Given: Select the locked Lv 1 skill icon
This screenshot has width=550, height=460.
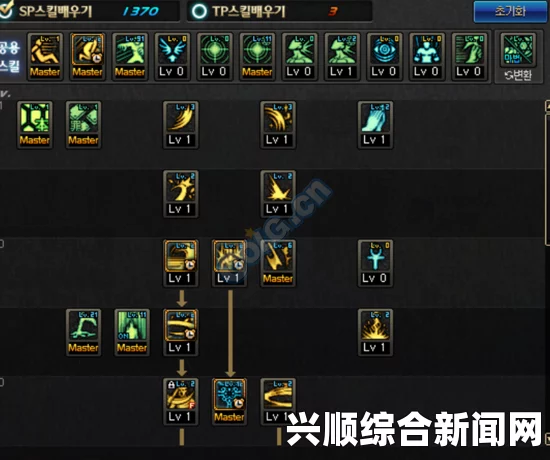Looking at the screenshot, I should click(x=180, y=395).
